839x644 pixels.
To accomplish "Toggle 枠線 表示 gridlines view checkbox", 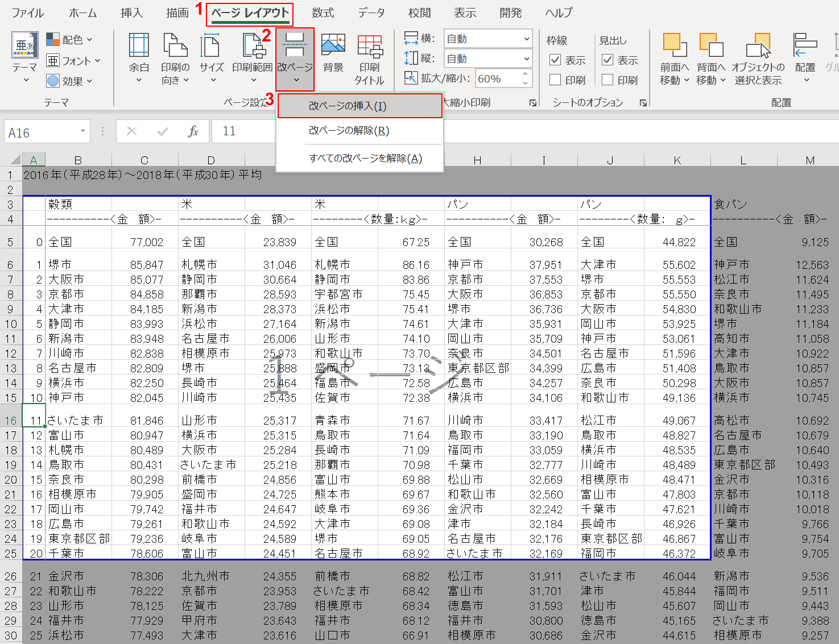I will (555, 60).
